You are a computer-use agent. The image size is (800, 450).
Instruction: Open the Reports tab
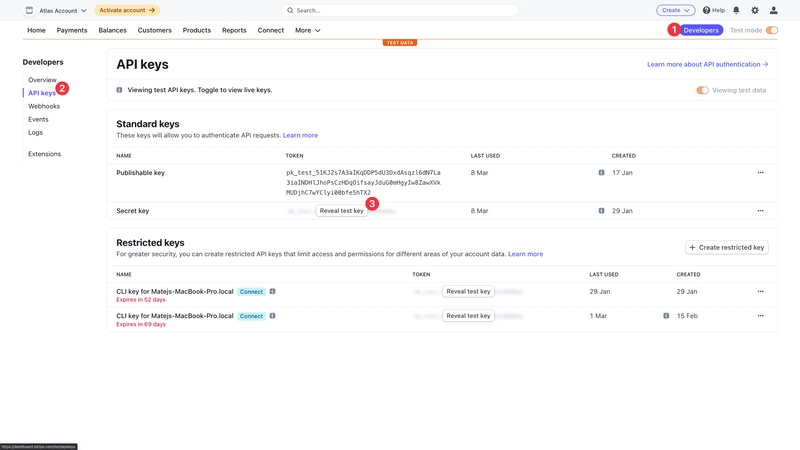click(234, 30)
